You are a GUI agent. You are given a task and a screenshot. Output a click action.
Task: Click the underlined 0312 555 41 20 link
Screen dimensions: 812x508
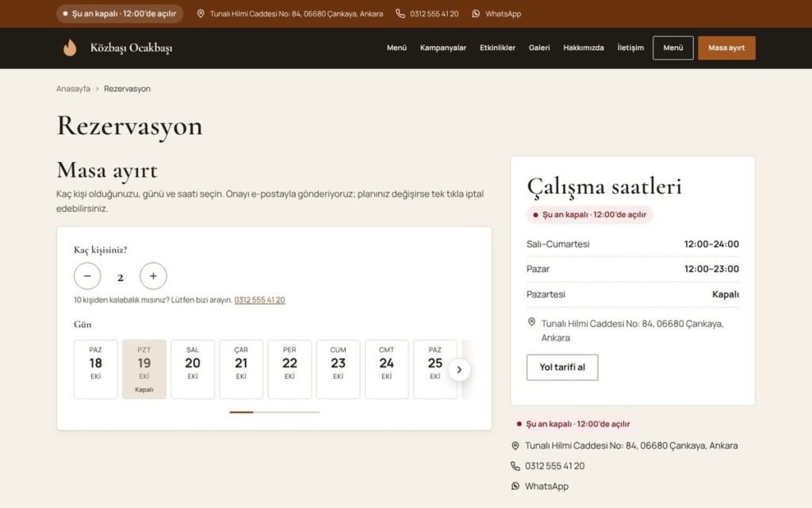click(x=259, y=300)
